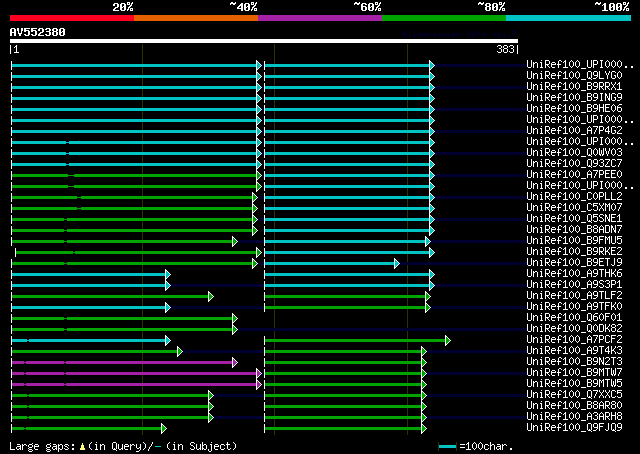Click the white AV552380 query sequence bar
This screenshot has height=454, width=640.
click(x=264, y=41)
